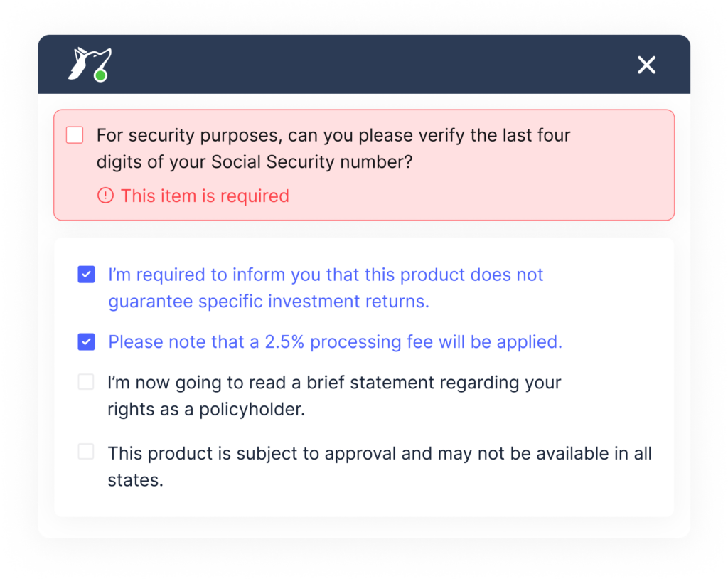This screenshot has height=579, width=728.
Task: Click the empty area of the navy header bar
Action: point(371,64)
